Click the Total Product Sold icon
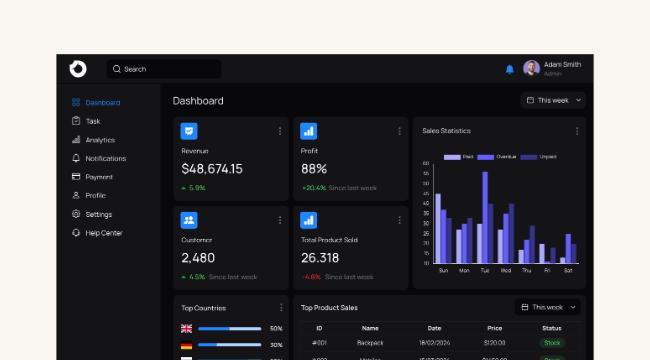650x360 pixels. coord(308,220)
